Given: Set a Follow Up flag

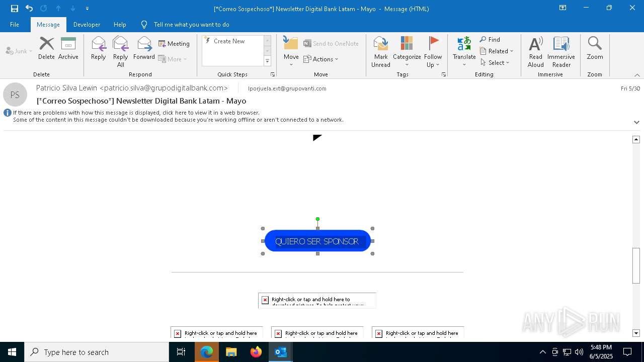Looking at the screenshot, I should click(433, 52).
